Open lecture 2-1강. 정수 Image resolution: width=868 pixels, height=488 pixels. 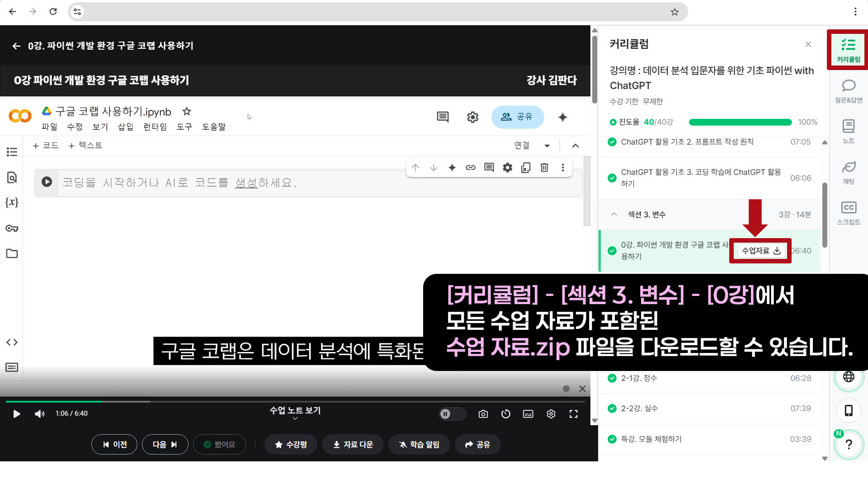pyautogui.click(x=710, y=378)
